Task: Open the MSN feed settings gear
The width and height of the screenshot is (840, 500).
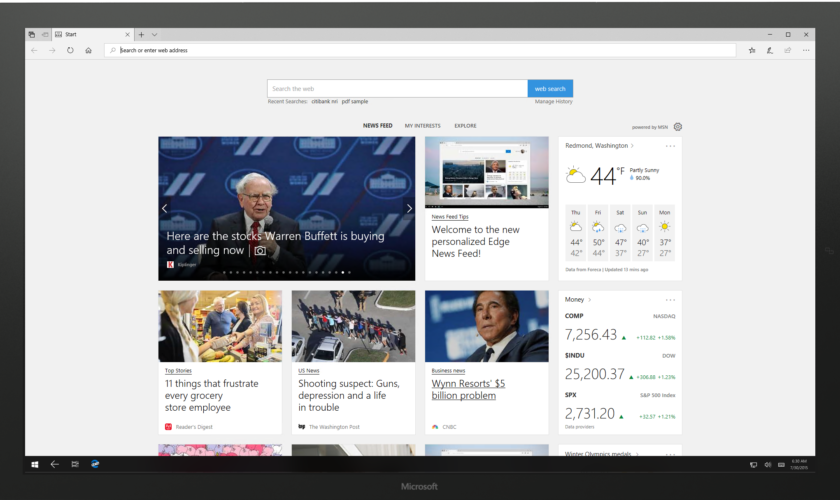Action: (x=677, y=127)
